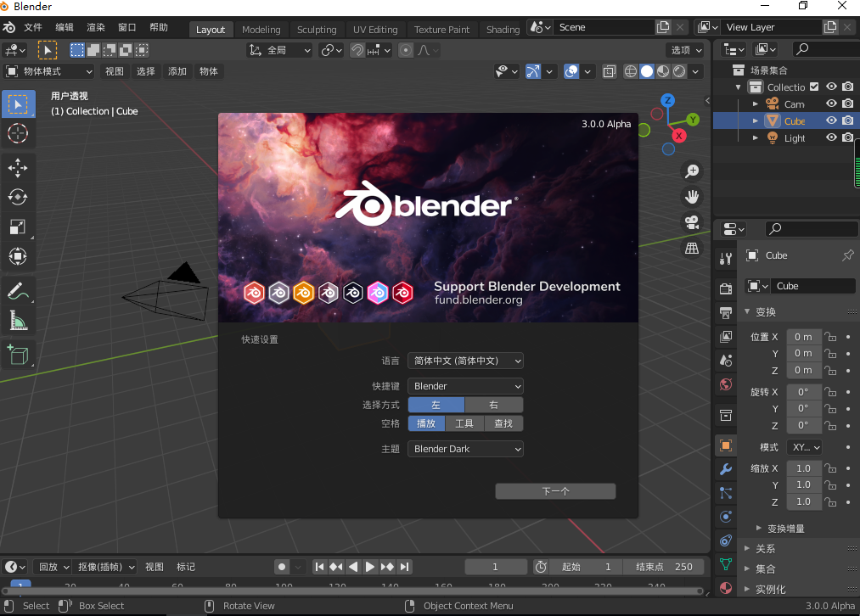
Task: Uncheck the Collection exclude checkbox
Action: click(x=814, y=87)
